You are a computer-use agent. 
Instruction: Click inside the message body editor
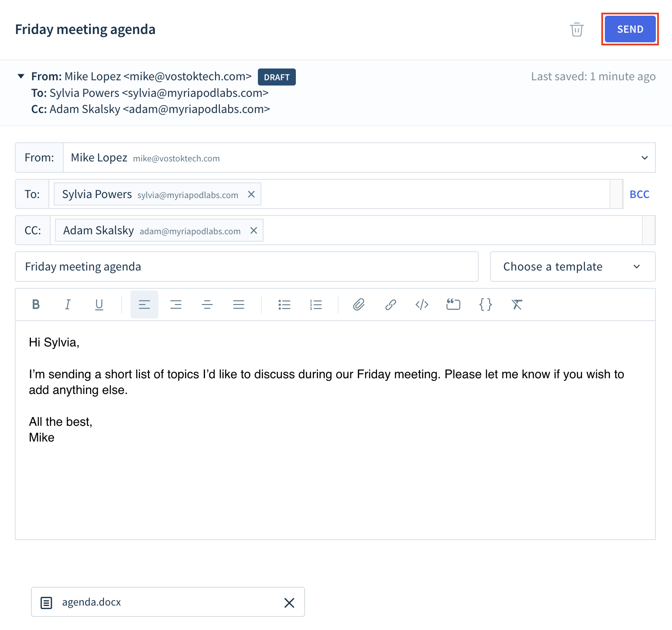point(335,430)
